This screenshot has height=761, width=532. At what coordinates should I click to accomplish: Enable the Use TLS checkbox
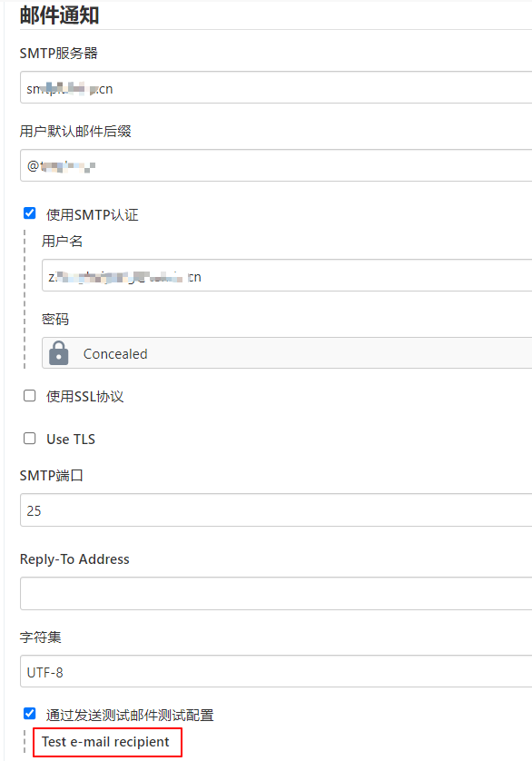30,439
